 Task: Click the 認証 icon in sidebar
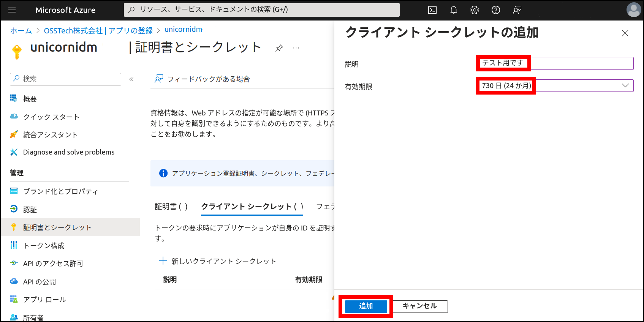tap(14, 209)
